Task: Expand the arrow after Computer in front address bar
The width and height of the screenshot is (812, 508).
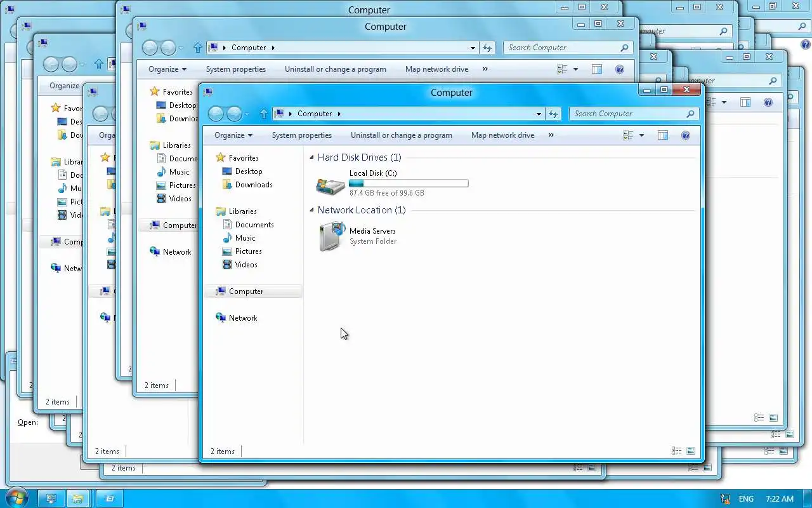Action: [x=339, y=114]
